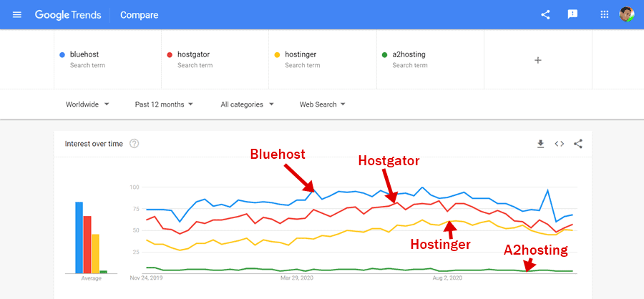Select the hostgator search term
Screen dimensions: 644x299
click(193, 54)
